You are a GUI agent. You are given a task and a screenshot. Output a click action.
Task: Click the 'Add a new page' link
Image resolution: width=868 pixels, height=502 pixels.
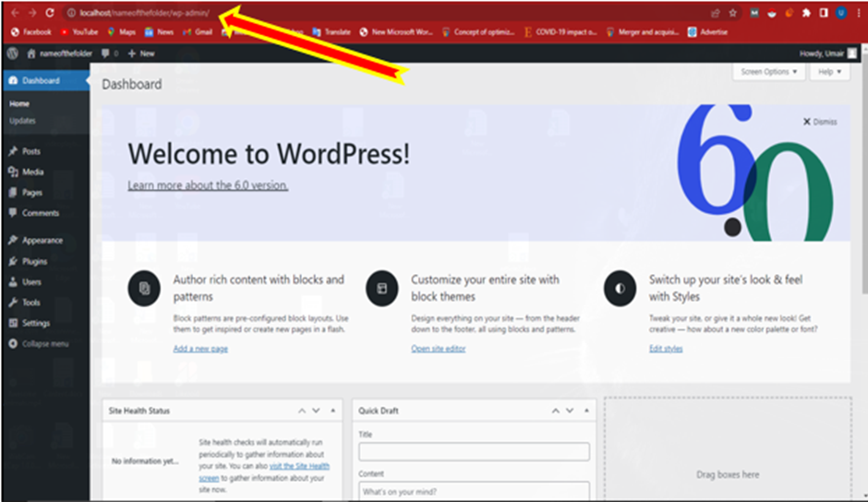coord(200,348)
